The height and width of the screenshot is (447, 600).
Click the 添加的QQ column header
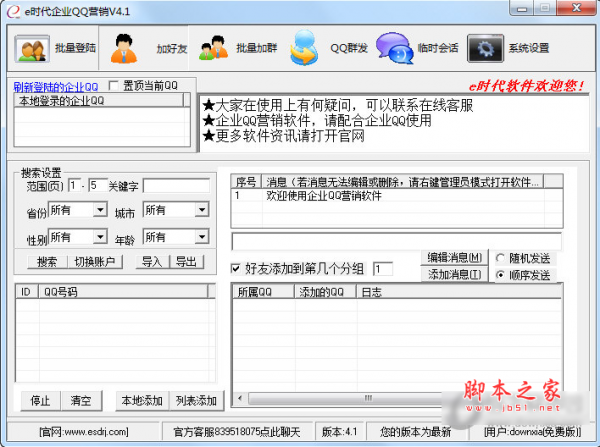pyautogui.click(x=325, y=292)
